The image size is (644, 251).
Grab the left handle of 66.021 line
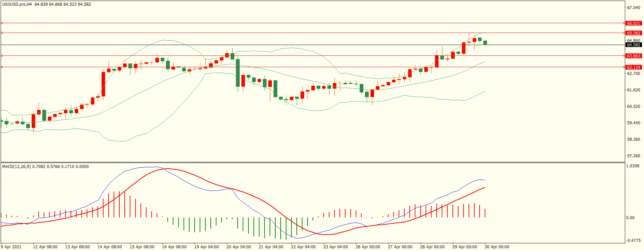(x=2, y=23)
